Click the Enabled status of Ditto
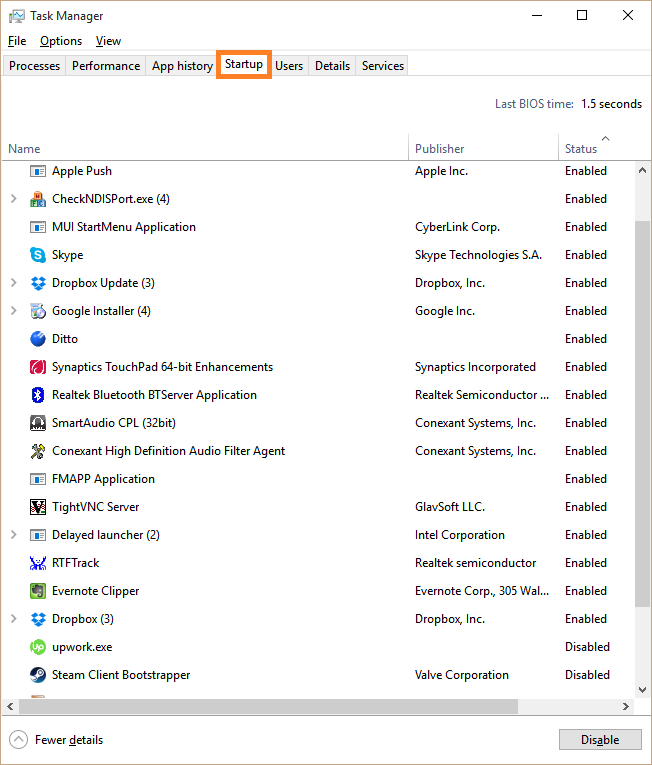The image size is (652, 765). pyautogui.click(x=586, y=339)
